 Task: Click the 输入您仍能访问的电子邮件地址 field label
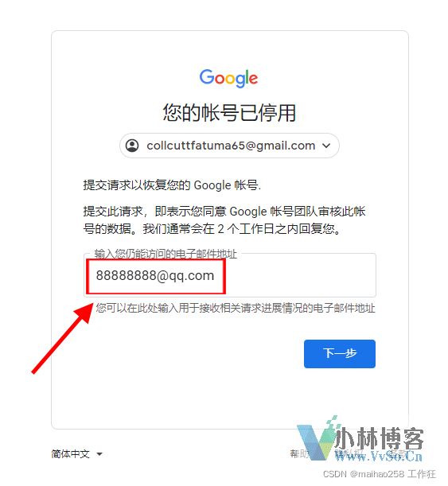tap(166, 254)
